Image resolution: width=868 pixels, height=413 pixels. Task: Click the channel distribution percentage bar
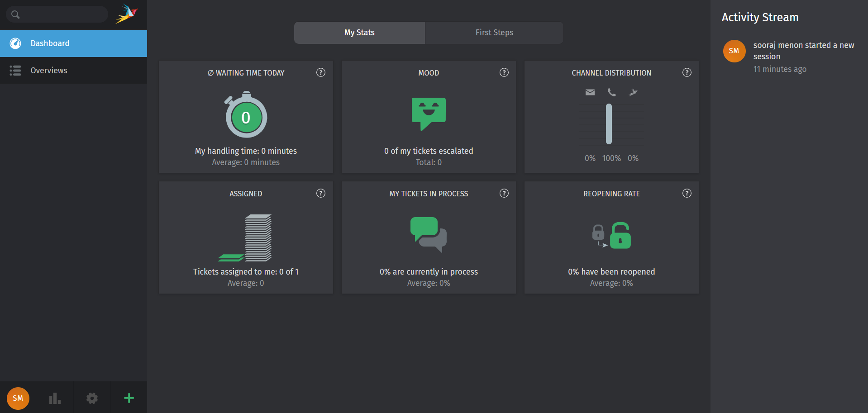609,123
